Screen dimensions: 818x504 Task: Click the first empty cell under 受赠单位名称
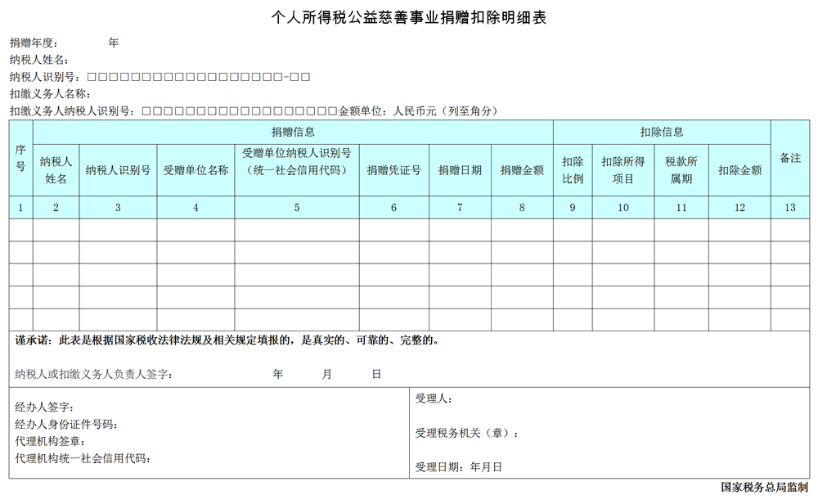(x=196, y=230)
